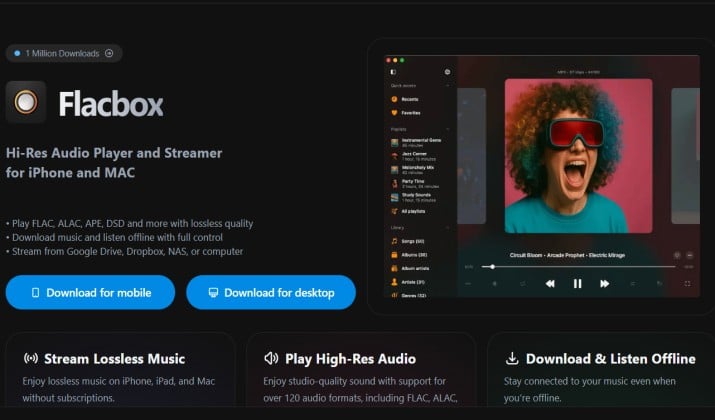Click the Download music and listen offline bullet
715x420 pixels.
pos(114,237)
